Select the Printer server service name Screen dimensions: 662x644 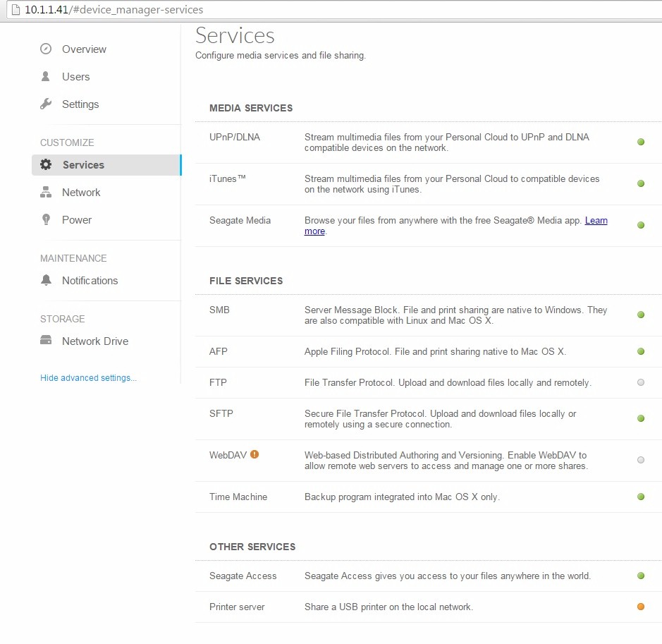click(237, 607)
